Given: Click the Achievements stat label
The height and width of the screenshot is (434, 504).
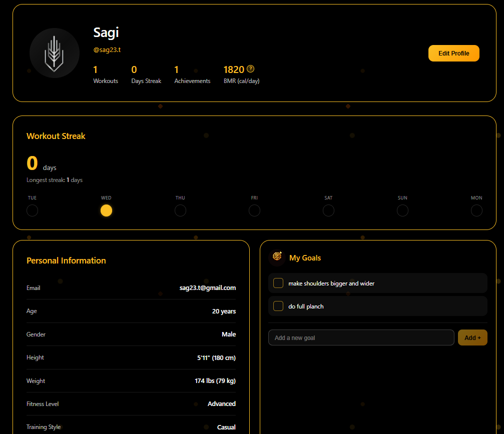Looking at the screenshot, I should (192, 81).
